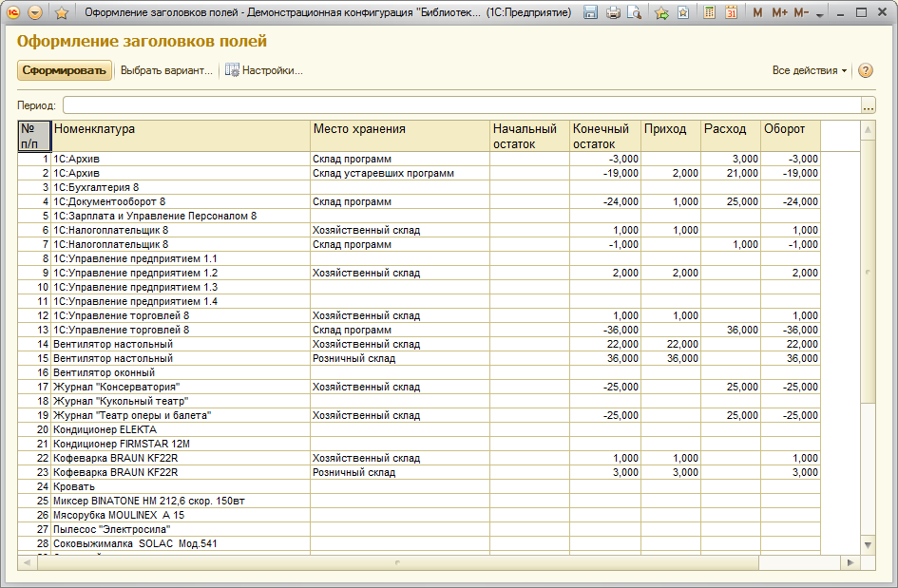This screenshot has width=898, height=588.
Task: Expand title bar tools dropdown arrow
Action: click(820, 14)
